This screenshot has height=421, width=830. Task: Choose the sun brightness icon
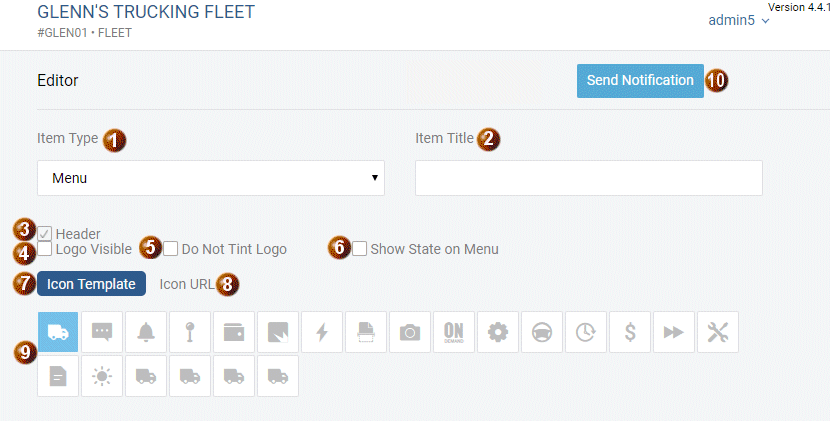coord(102,376)
